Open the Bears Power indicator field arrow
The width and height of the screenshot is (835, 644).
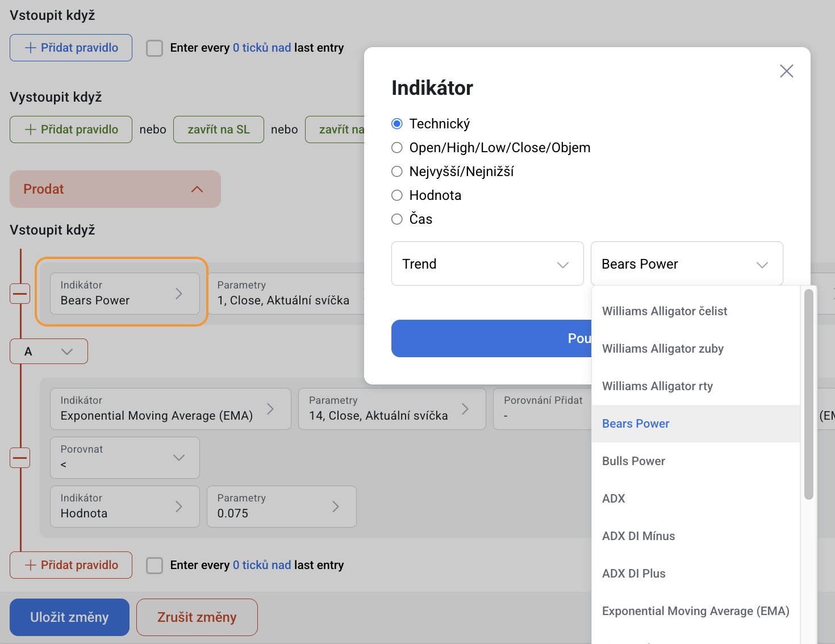coord(179,294)
